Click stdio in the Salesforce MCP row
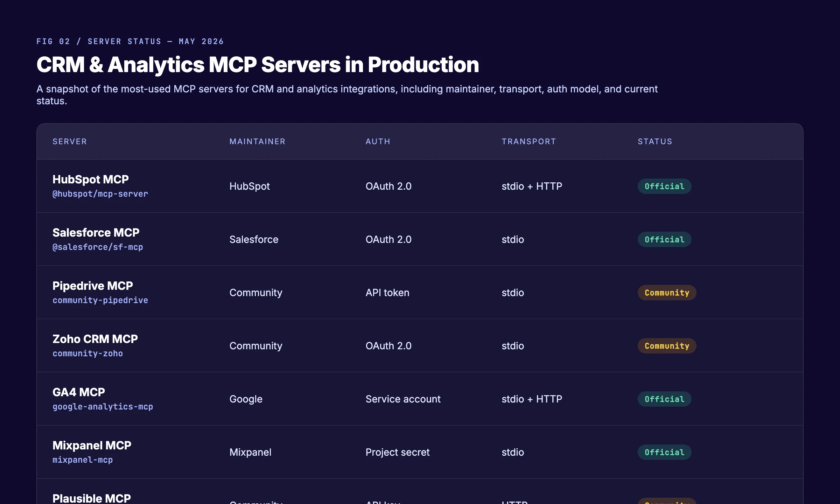 (x=513, y=239)
